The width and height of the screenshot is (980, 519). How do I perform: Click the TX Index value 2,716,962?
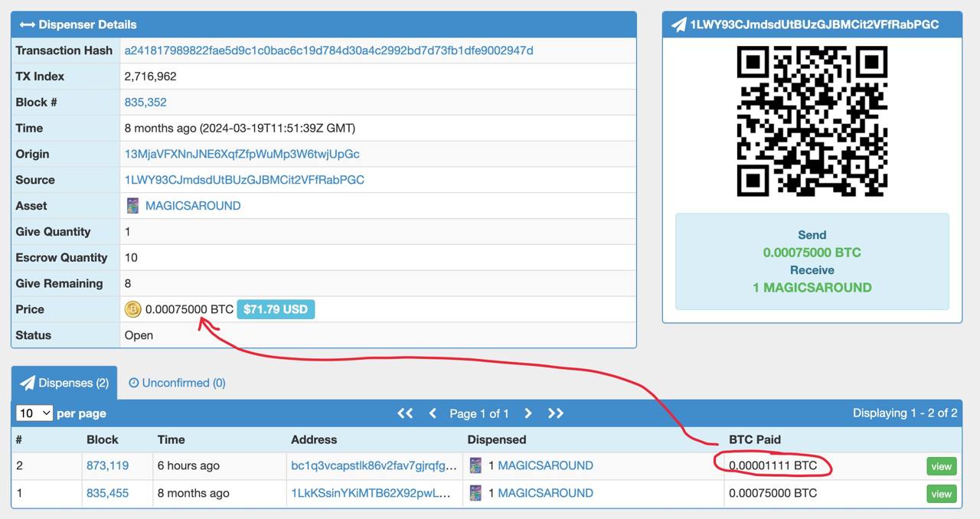151,77
